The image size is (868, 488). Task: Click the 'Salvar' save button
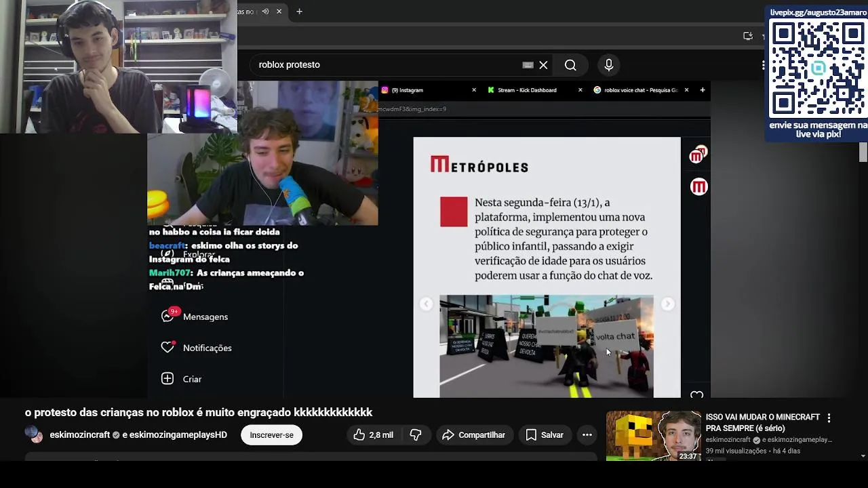pyautogui.click(x=545, y=435)
